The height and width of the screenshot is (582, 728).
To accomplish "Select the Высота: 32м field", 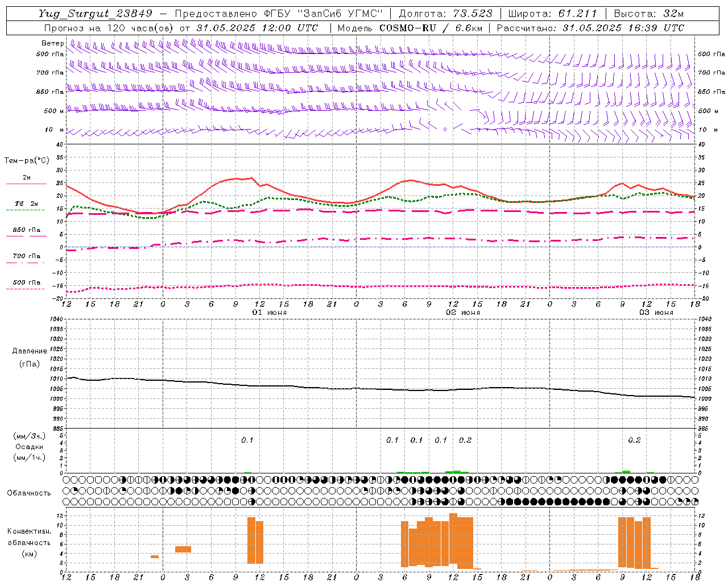I will tap(649, 14).
